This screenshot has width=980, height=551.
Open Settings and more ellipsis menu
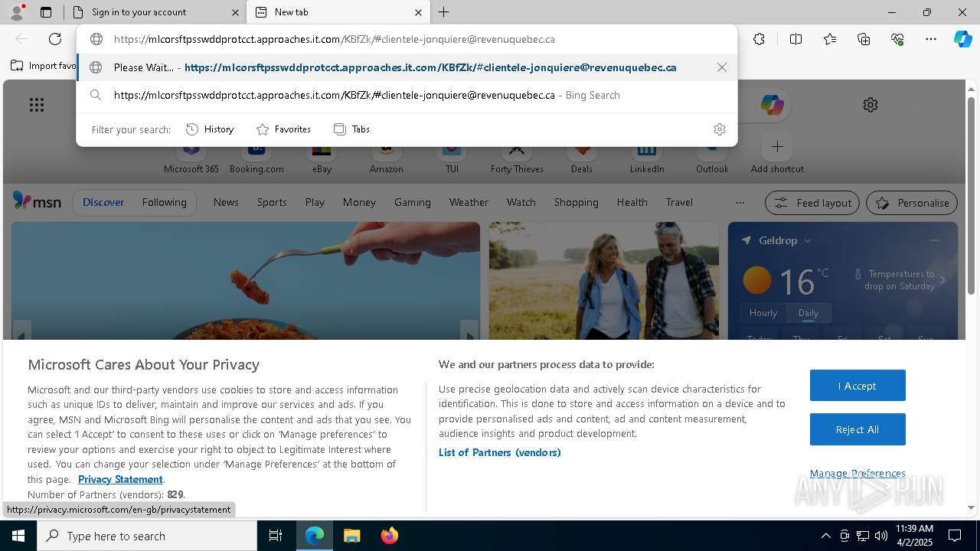[x=931, y=39]
